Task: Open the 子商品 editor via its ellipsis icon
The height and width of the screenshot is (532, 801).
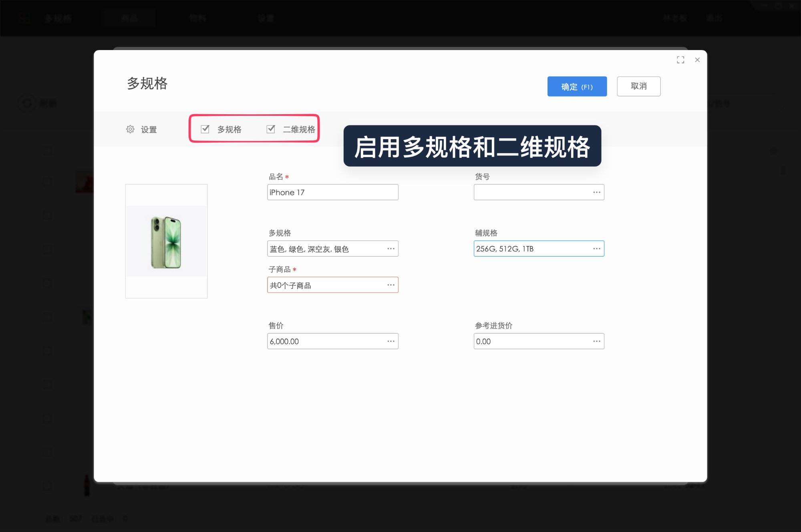Action: (x=390, y=285)
